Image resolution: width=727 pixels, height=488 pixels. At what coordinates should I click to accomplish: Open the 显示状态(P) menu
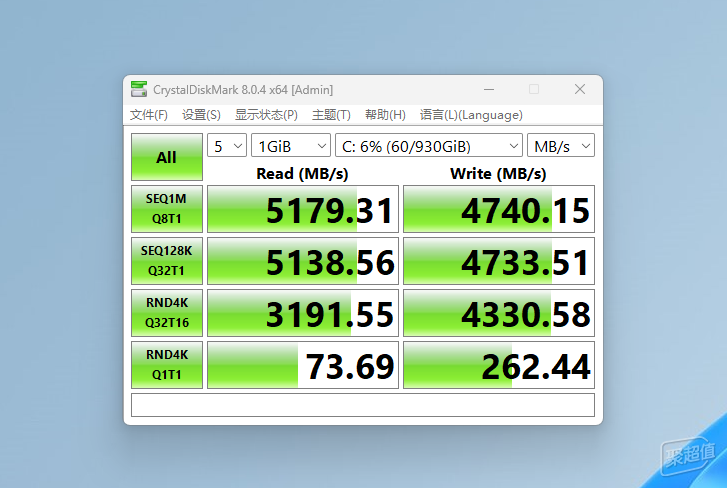click(266, 114)
